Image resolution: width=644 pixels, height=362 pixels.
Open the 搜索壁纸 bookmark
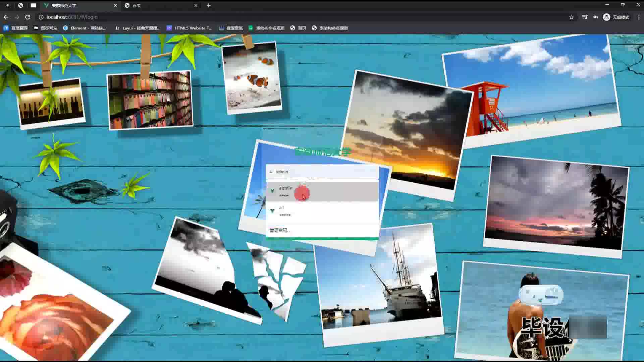[231, 28]
